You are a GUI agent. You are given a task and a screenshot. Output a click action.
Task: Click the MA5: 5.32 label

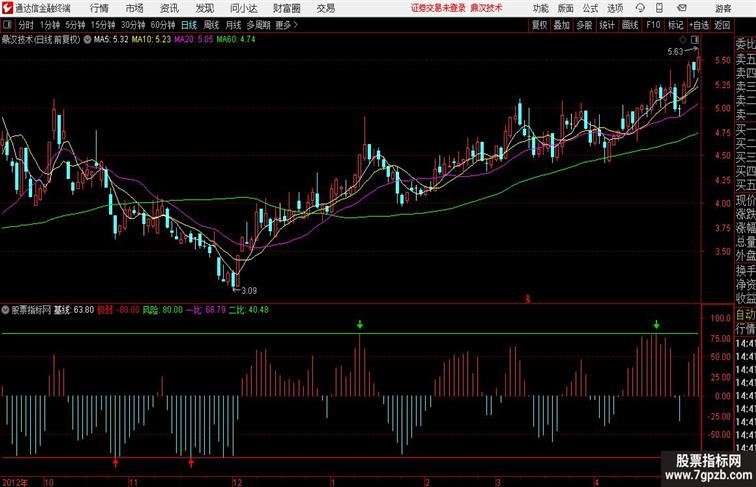[111, 40]
